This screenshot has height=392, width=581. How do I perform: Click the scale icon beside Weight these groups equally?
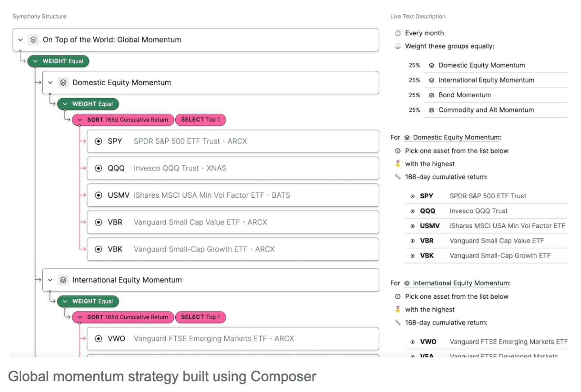pyautogui.click(x=398, y=46)
